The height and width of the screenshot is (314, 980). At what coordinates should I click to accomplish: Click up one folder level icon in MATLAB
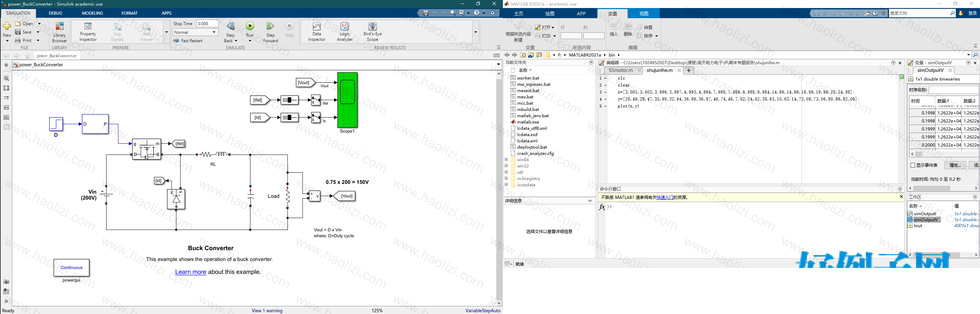(x=523, y=55)
